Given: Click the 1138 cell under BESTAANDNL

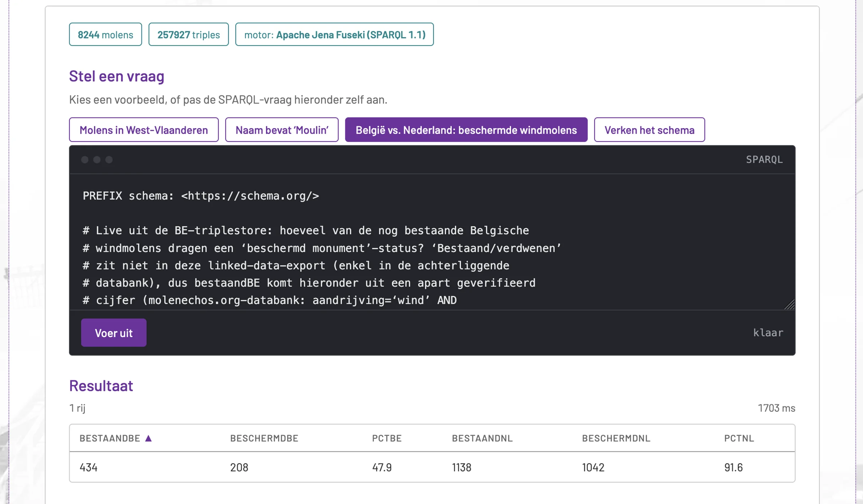Looking at the screenshot, I should (462, 467).
